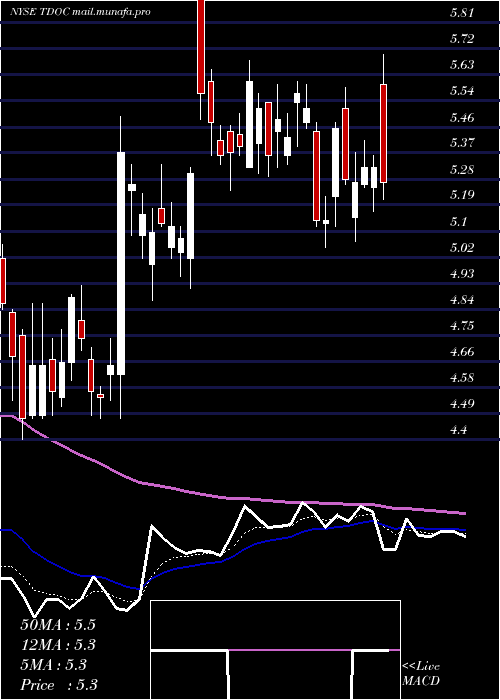Click the 5.46 price axis label

click(x=462, y=117)
